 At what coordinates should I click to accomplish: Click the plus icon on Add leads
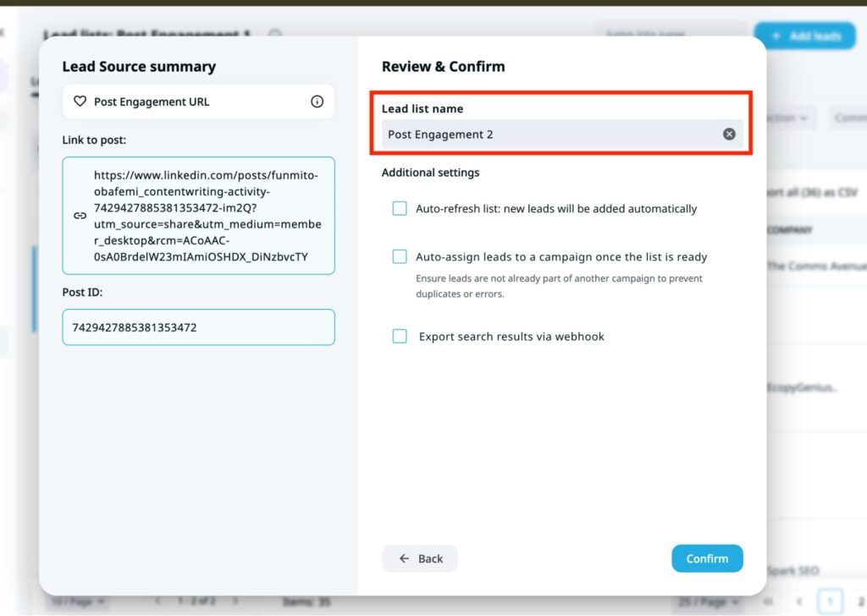[774, 36]
